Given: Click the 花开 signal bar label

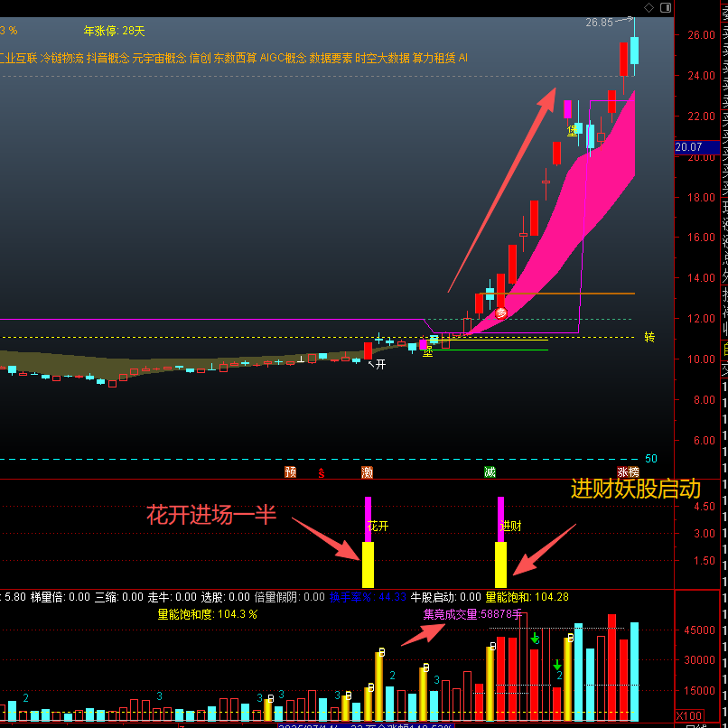Looking at the screenshot, I should click(x=378, y=526).
